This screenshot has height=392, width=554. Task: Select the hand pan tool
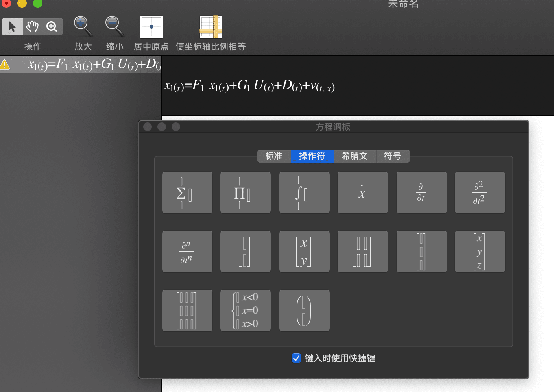click(x=32, y=26)
